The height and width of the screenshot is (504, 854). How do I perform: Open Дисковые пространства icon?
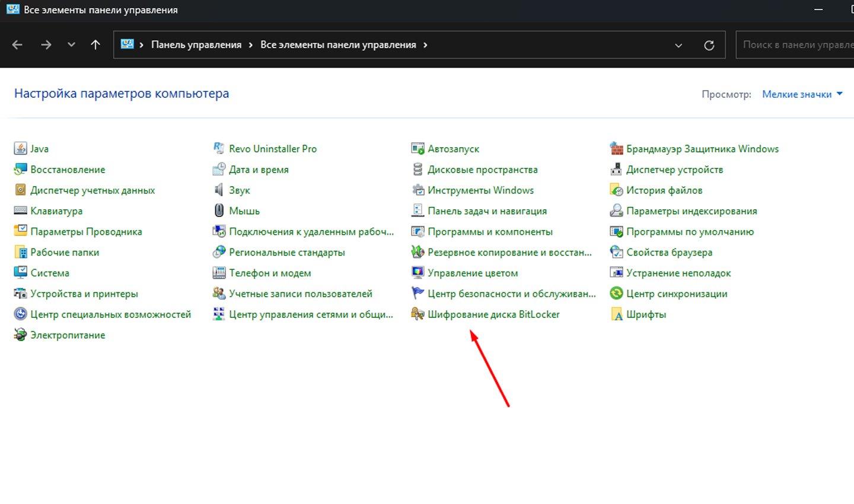418,169
